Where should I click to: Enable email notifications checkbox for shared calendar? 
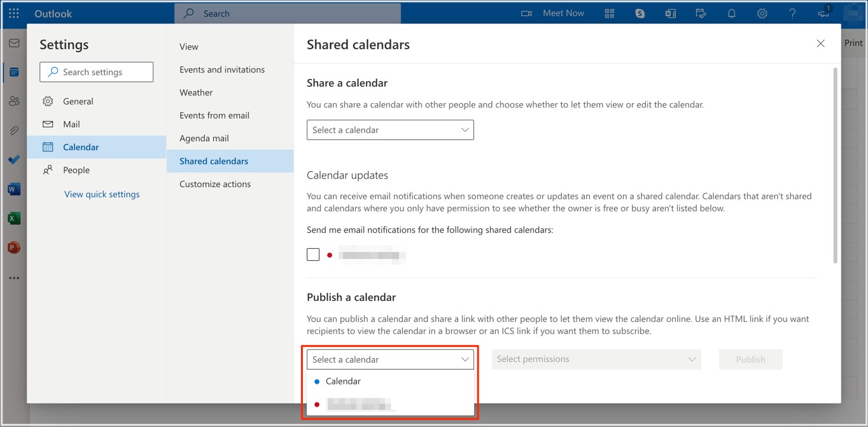click(x=313, y=255)
